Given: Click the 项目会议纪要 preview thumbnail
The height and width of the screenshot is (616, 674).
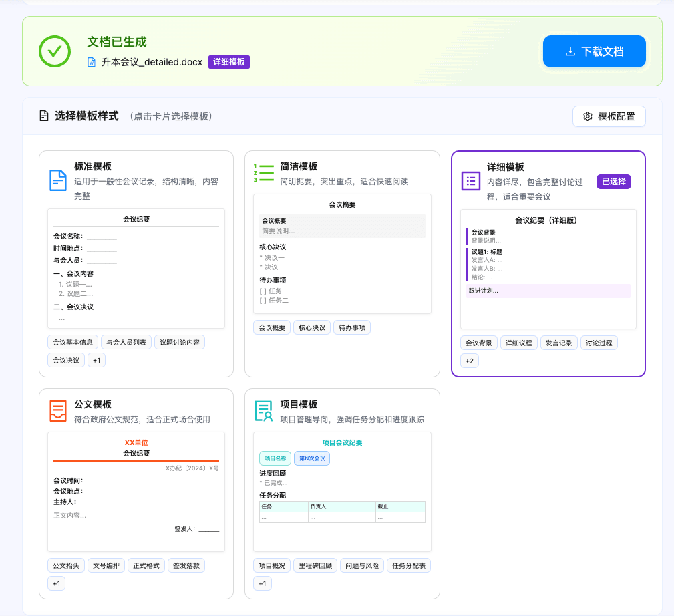Looking at the screenshot, I should coord(342,491).
